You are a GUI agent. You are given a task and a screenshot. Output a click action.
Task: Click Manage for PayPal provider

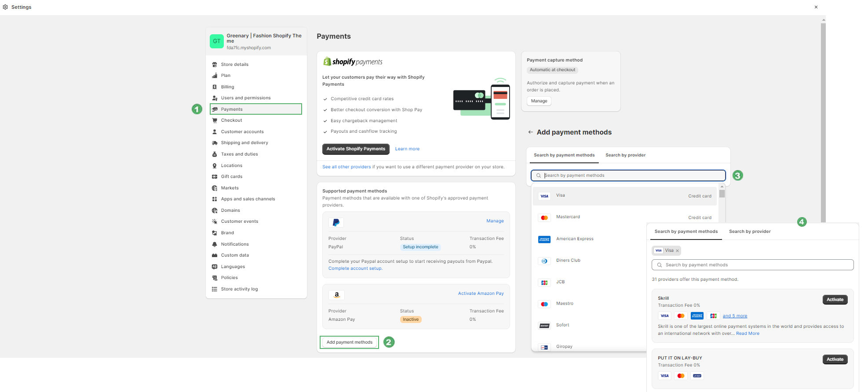[495, 221]
